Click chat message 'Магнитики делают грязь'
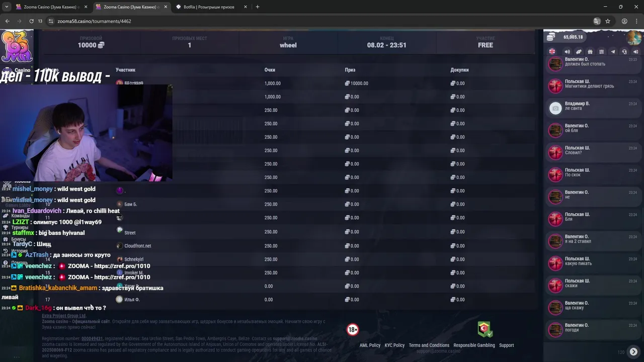 pos(589,86)
